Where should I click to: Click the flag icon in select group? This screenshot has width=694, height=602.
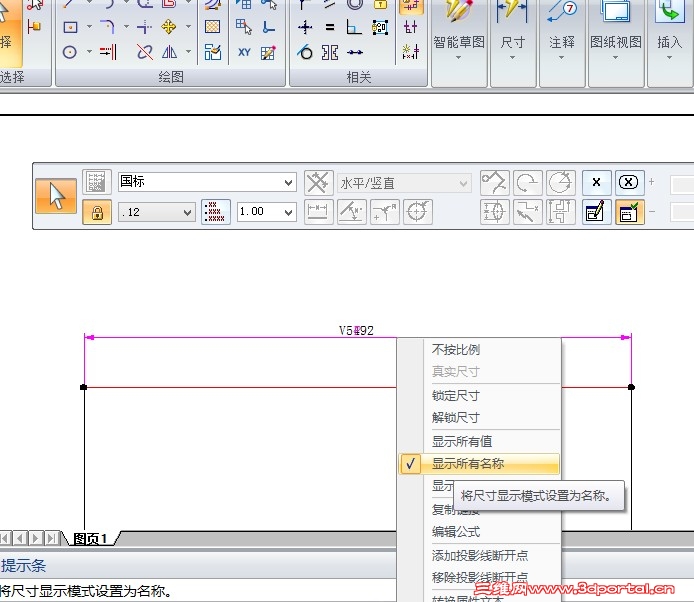pyautogui.click(x=34, y=27)
